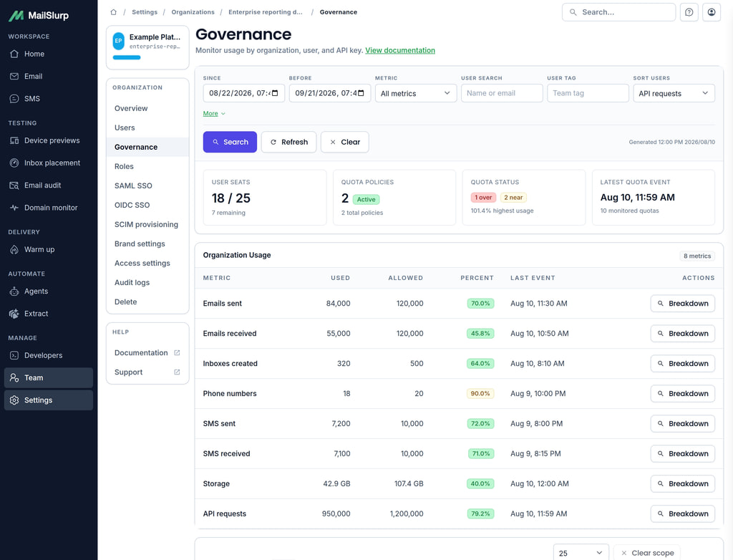
Task: Open Brand settings
Action: tap(147, 243)
